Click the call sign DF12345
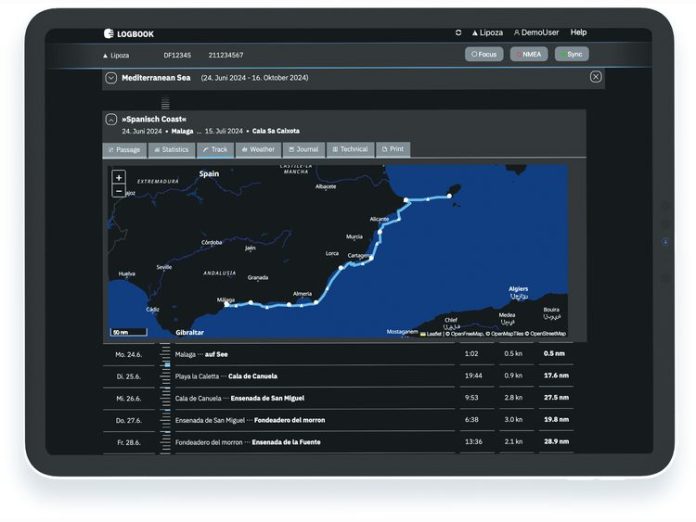This screenshot has height=522, width=696. 177,55
